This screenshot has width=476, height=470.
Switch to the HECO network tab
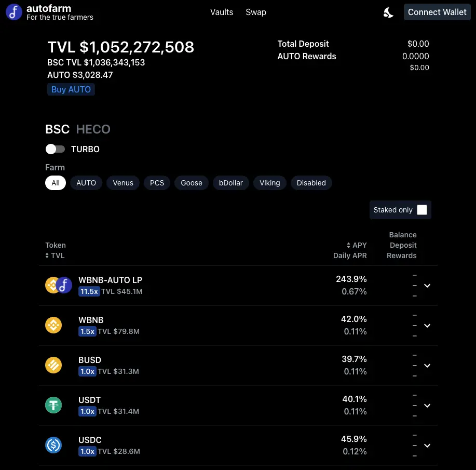[93, 129]
